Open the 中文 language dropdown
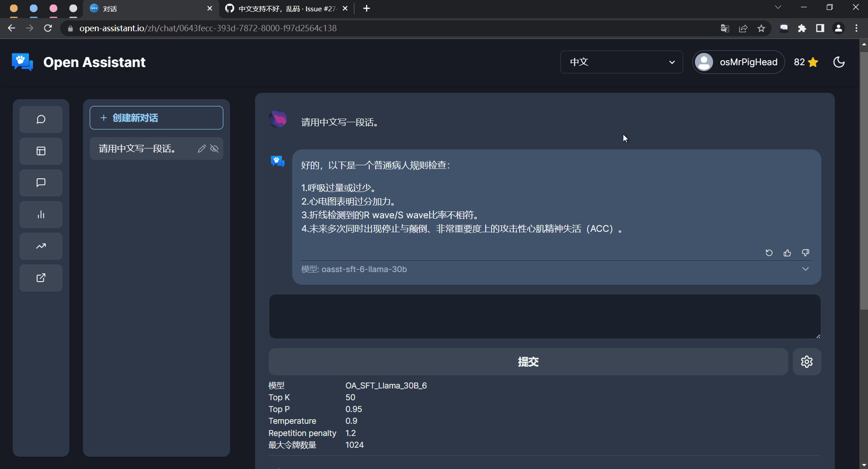This screenshot has width=868, height=469. click(x=622, y=62)
